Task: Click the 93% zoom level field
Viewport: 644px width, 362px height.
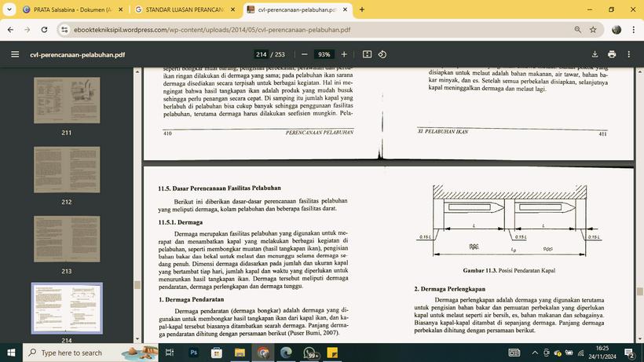Action: (x=324, y=54)
